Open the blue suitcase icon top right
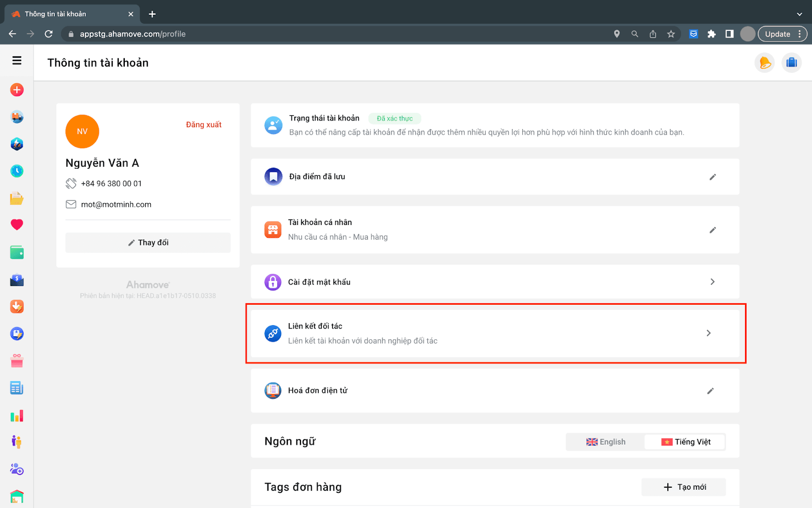Screen dimensions: 812x508 tap(791, 63)
